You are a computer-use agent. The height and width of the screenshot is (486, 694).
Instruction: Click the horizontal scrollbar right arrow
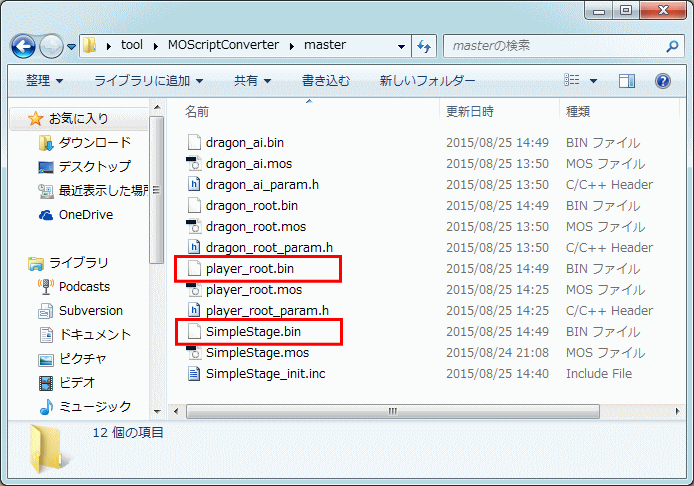point(677,411)
